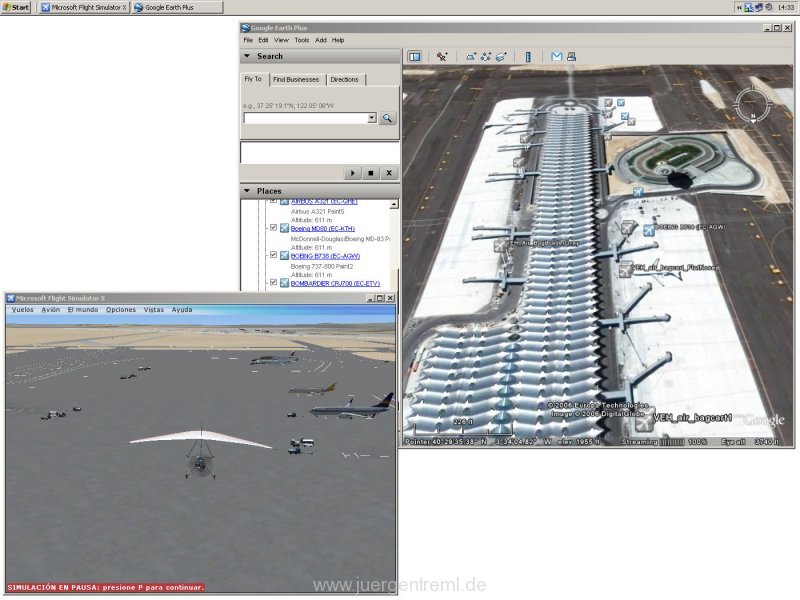Viewport: 800px width, 600px height.
Task: Open Avión menu in Flight Simulator
Action: 51,310
